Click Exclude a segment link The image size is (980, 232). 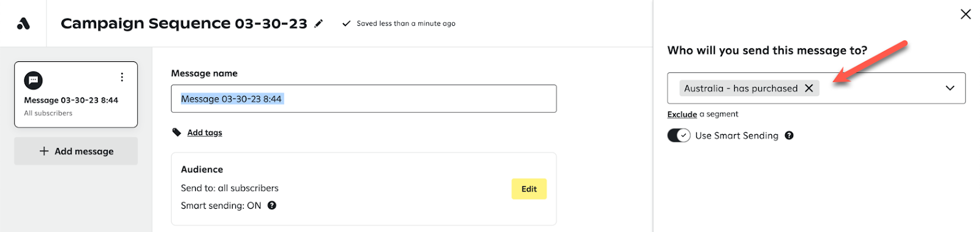point(682,114)
